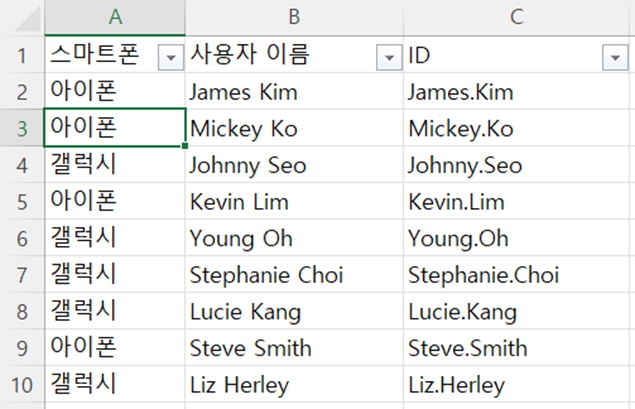Open the ID column filter dropdown
Viewport: 635px width, 409px height.
[615, 58]
